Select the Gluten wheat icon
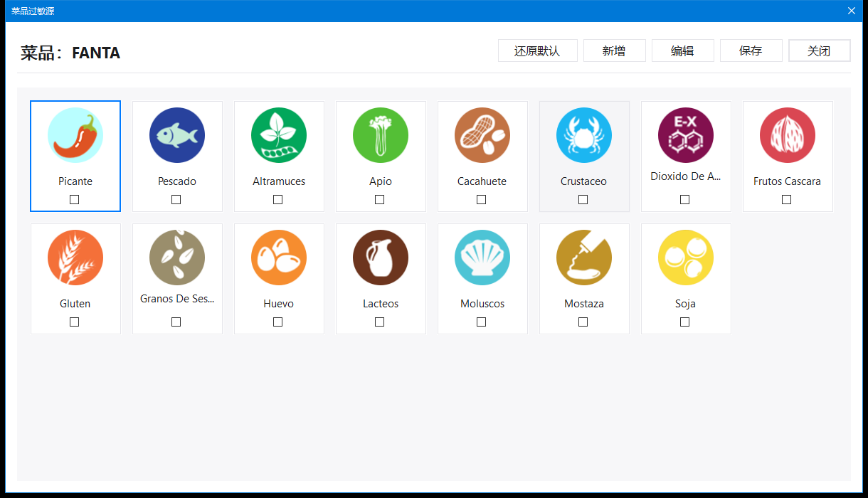The height and width of the screenshot is (498, 868). [75, 258]
